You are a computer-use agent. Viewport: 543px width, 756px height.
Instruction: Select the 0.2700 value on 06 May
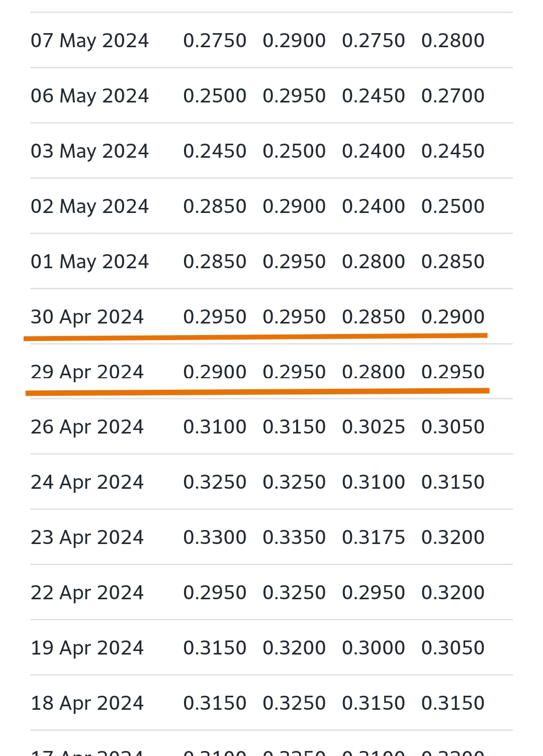point(452,96)
